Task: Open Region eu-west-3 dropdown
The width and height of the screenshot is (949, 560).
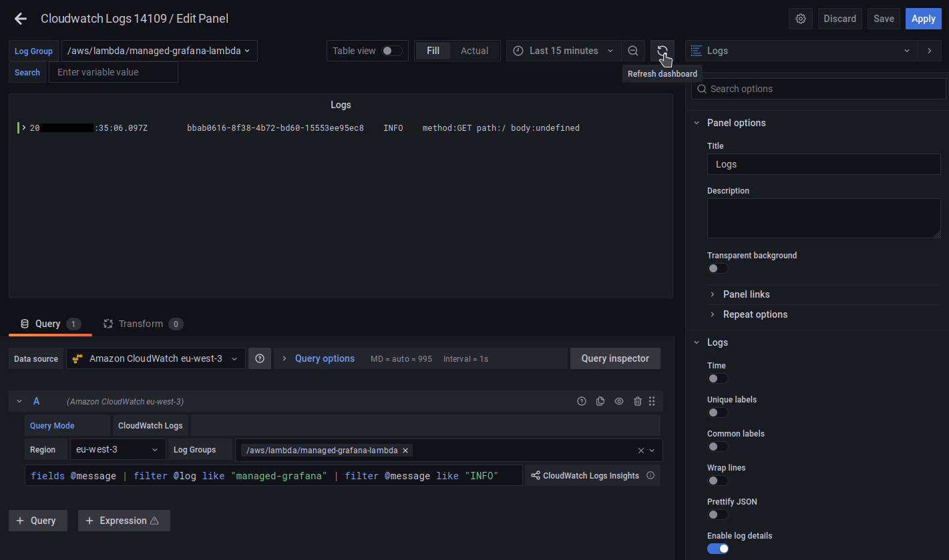Action: click(118, 450)
